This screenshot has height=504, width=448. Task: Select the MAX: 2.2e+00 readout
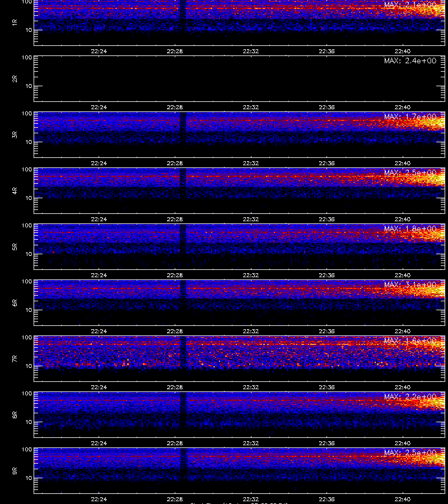(410, 396)
